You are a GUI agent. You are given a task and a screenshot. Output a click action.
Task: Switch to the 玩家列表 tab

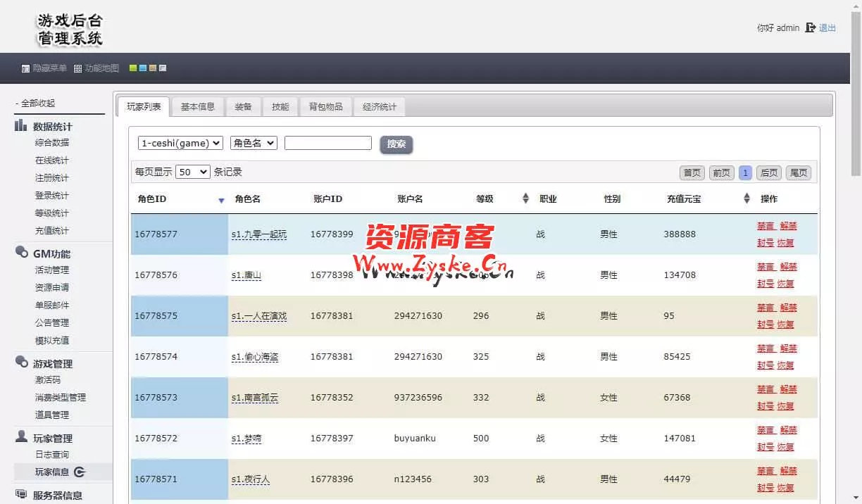[144, 107]
